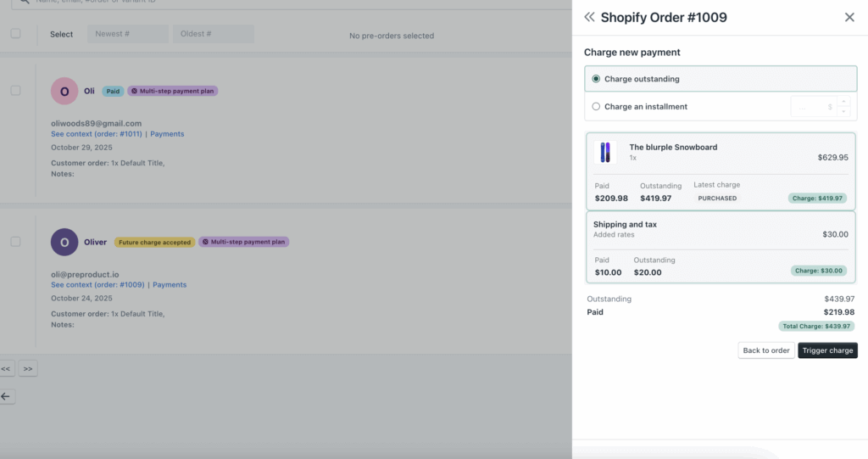The width and height of the screenshot is (868, 459).
Task: Click the Paid badge next to Oli
Action: (113, 91)
